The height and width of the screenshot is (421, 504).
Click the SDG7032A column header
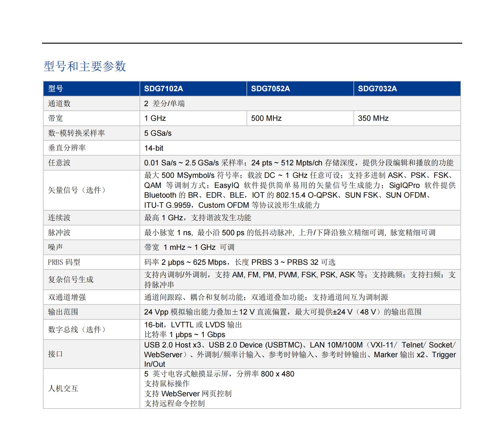377,89
